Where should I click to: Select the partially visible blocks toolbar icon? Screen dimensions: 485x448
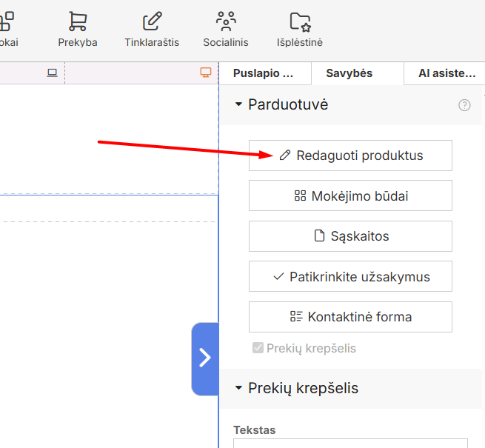point(7,21)
